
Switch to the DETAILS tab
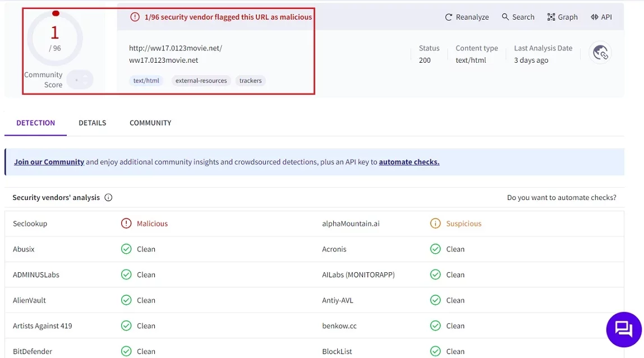93,123
